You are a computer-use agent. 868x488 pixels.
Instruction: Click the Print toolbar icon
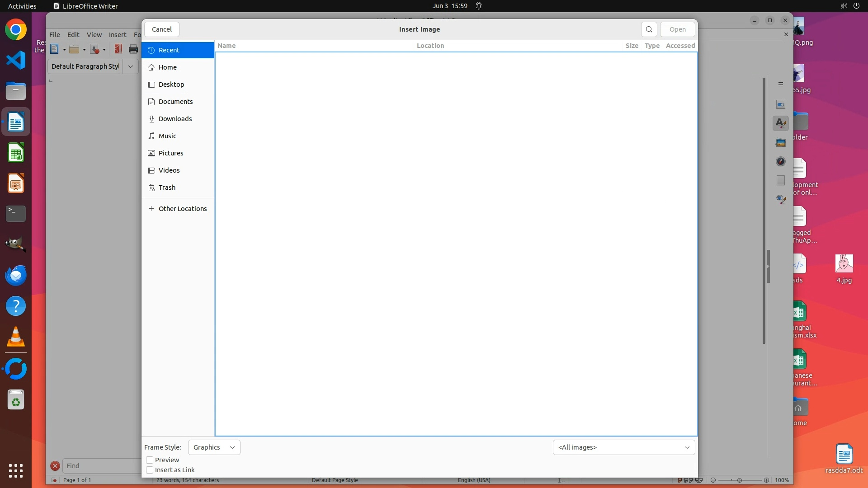coord(133,49)
